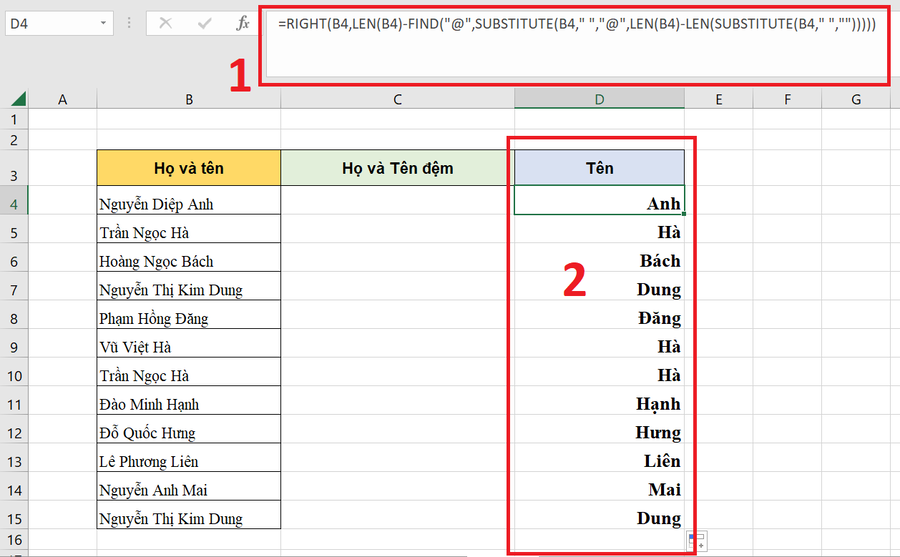This screenshot has width=900, height=557.
Task: Select cell 'Phạm Hồng Đăng'
Action: (189, 315)
